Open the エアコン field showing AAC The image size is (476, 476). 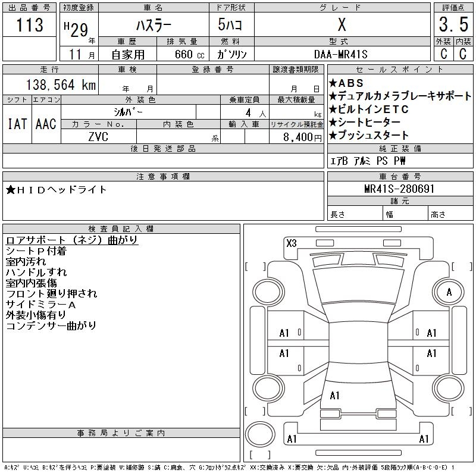pos(46,124)
